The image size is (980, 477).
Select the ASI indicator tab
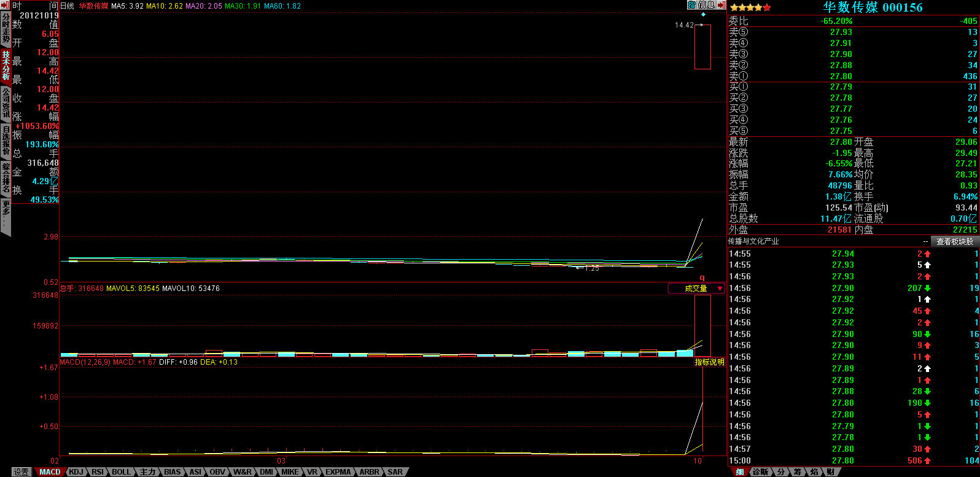(x=195, y=472)
